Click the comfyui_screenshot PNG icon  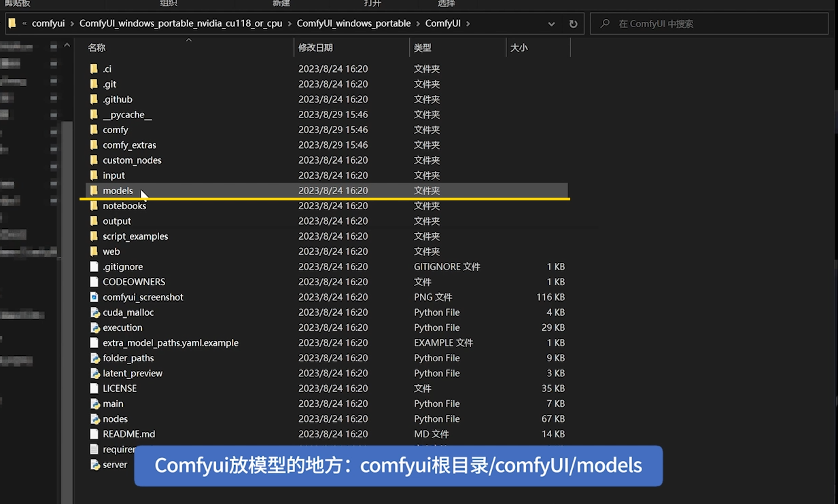[94, 297]
